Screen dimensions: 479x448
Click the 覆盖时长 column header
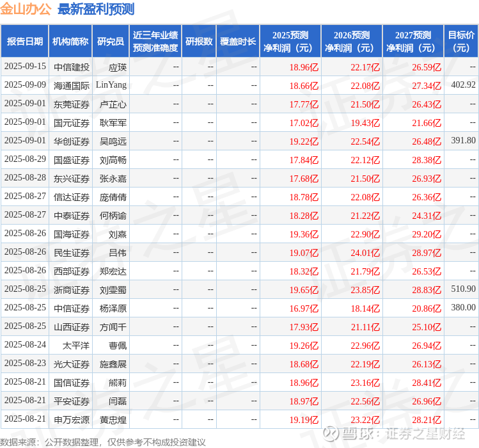tap(238, 42)
